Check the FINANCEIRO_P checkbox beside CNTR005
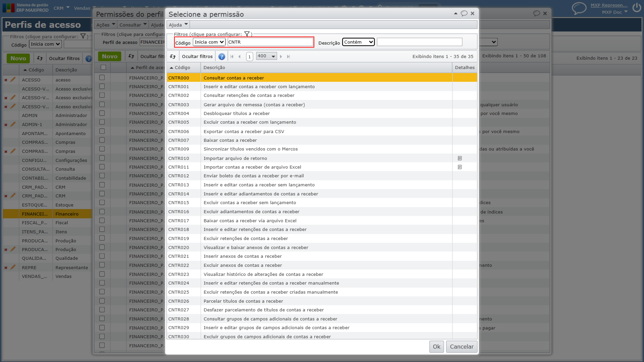Viewport: 644px width, 362px height. (102, 122)
